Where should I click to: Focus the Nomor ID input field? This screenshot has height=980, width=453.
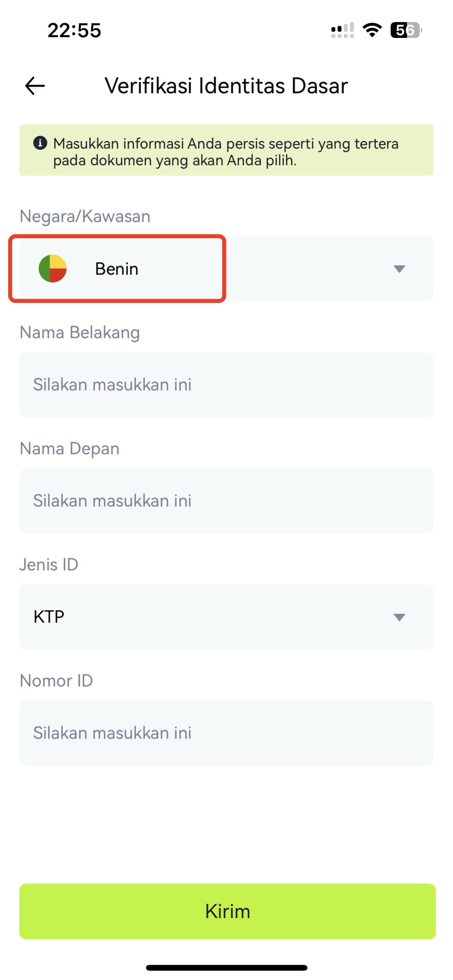pyautogui.click(x=226, y=733)
